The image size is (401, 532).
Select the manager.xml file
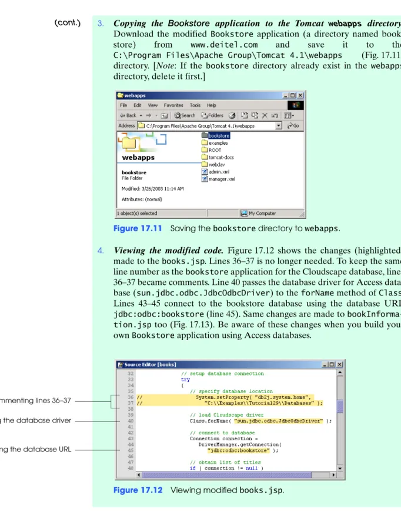click(x=218, y=179)
